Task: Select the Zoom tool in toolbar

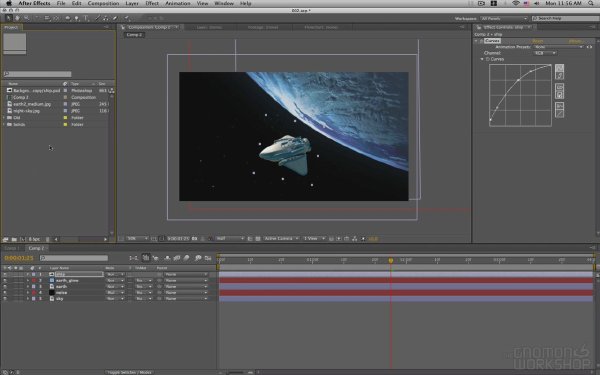Action: [x=26, y=18]
